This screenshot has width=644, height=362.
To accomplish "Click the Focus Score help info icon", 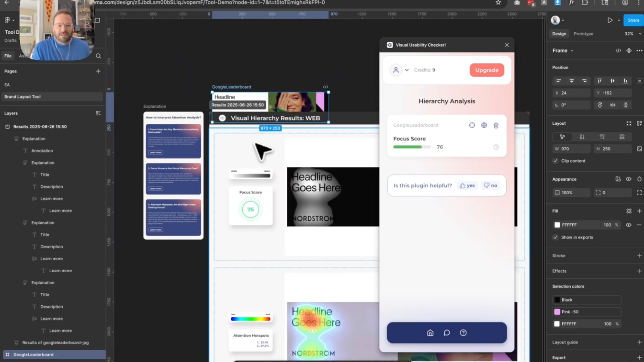I will (496, 147).
